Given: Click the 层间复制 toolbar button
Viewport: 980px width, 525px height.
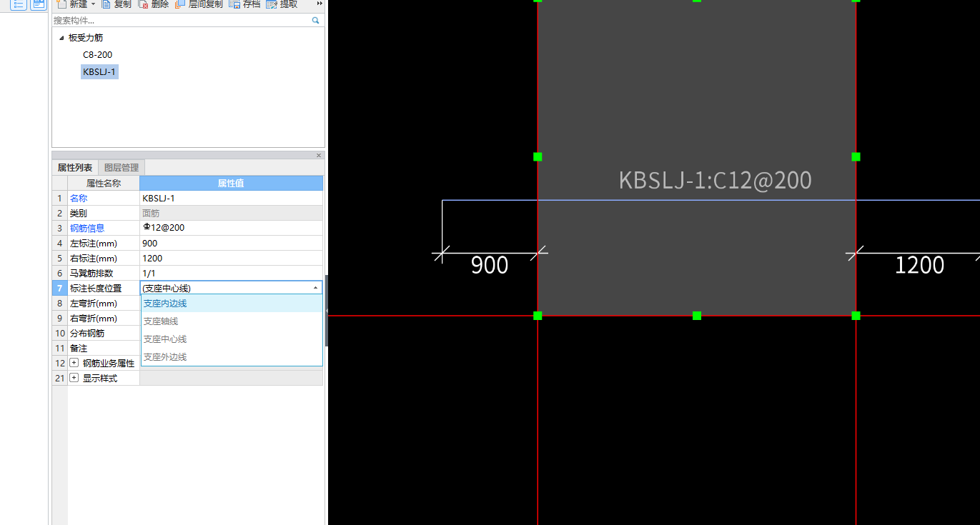Looking at the screenshot, I should tap(199, 4).
